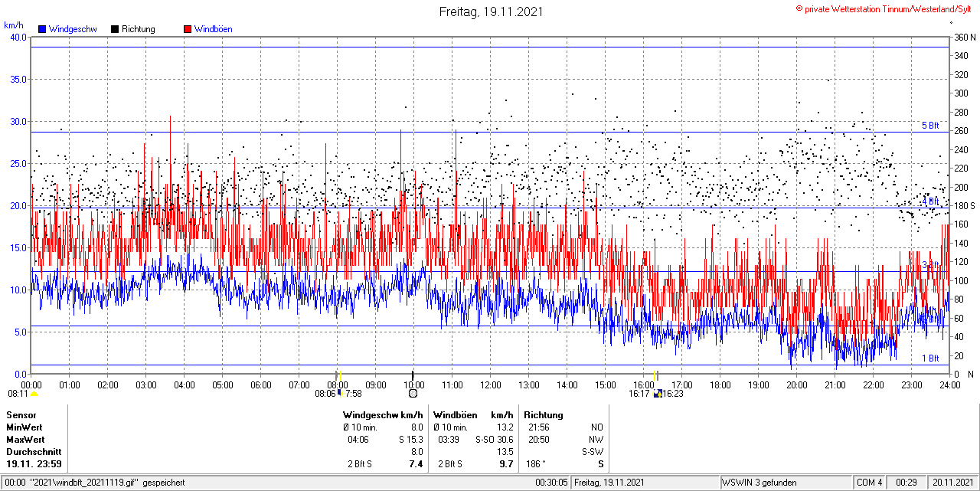
Task: Click the S 15.3 max wind speed value
Action: tap(410, 439)
